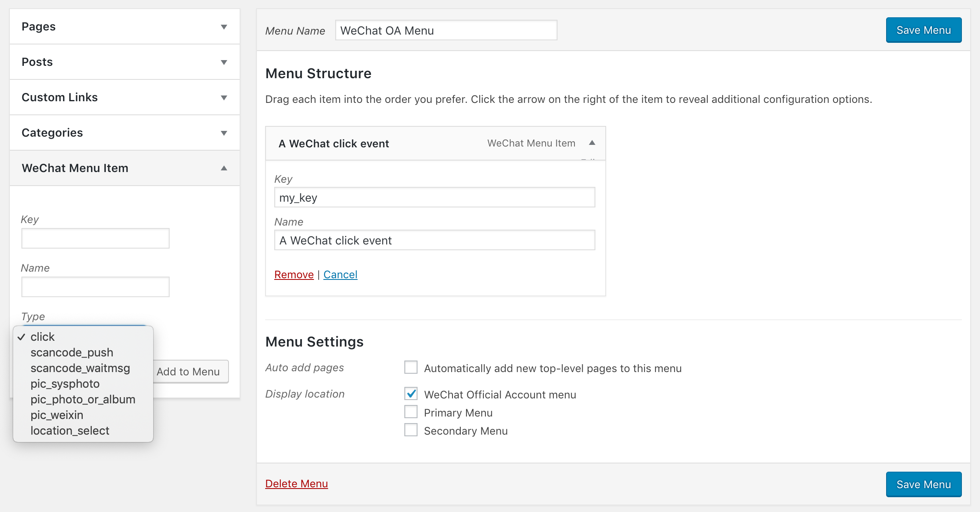The image size is (980, 512).
Task: Expand the Custom Links panel arrow
Action: coord(224,98)
